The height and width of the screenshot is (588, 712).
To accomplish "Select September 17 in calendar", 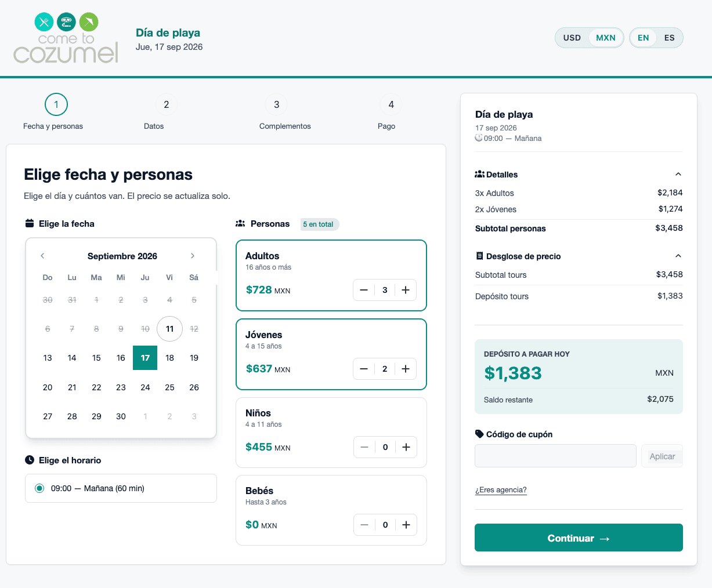I will coord(145,358).
